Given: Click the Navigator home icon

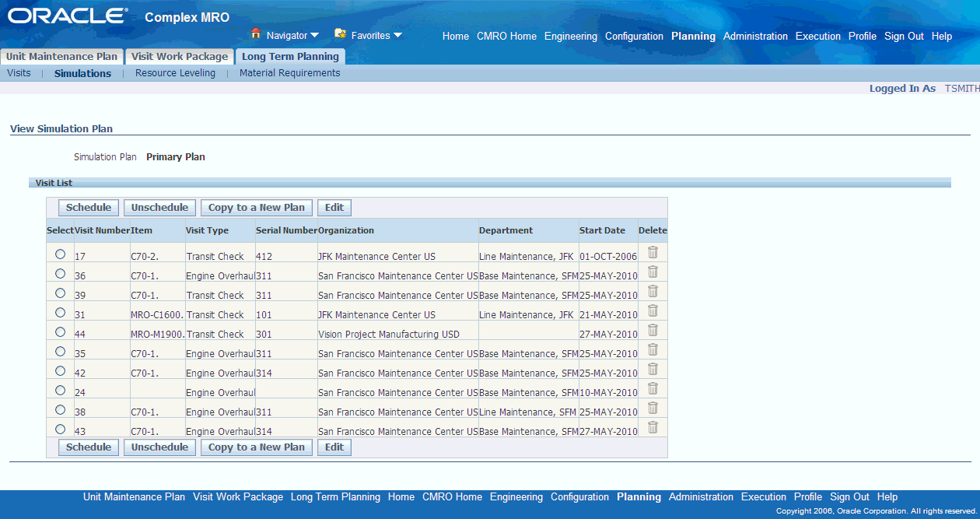Looking at the screenshot, I should point(256,34).
